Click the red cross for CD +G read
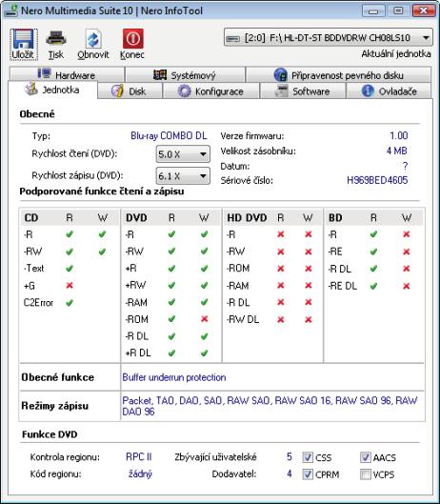Viewport: 440px width, 504px height. pos(70,285)
